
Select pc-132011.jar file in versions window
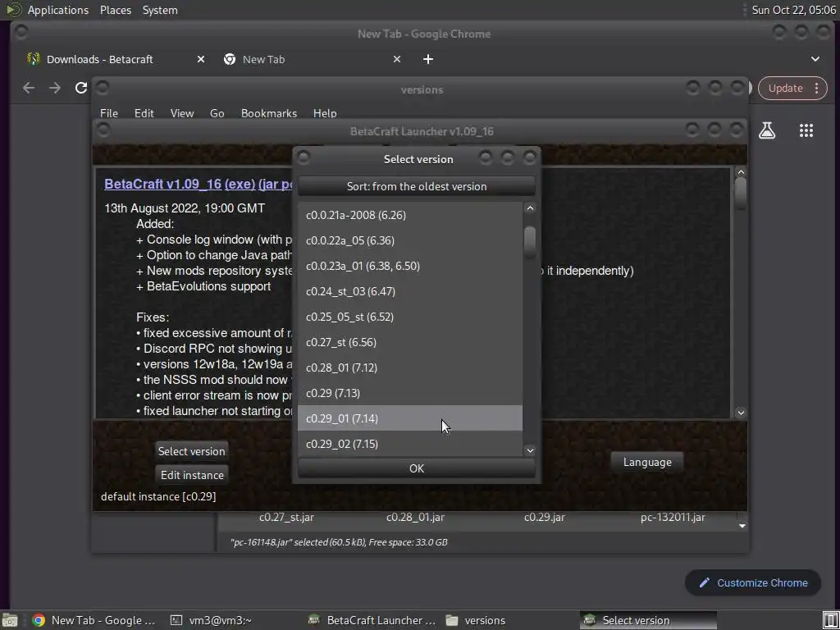673,518
